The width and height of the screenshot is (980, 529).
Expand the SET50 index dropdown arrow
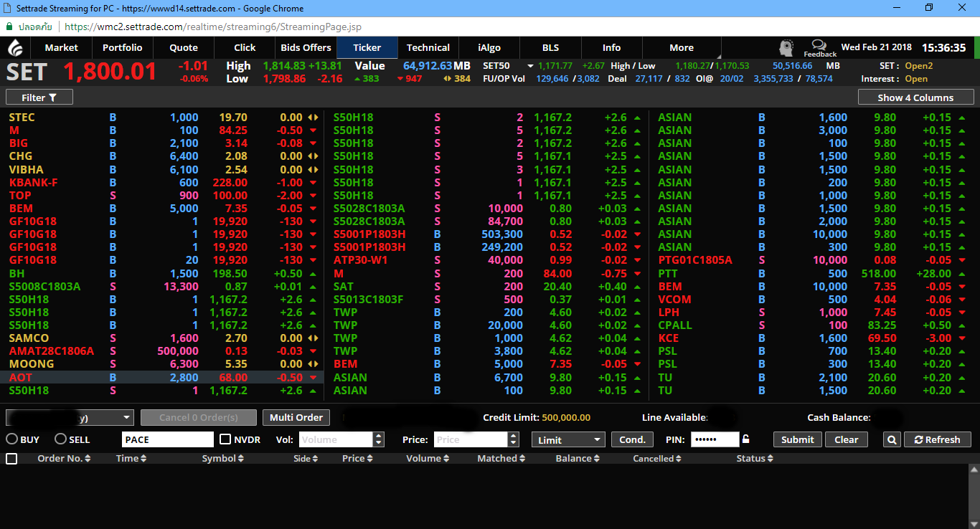point(531,66)
